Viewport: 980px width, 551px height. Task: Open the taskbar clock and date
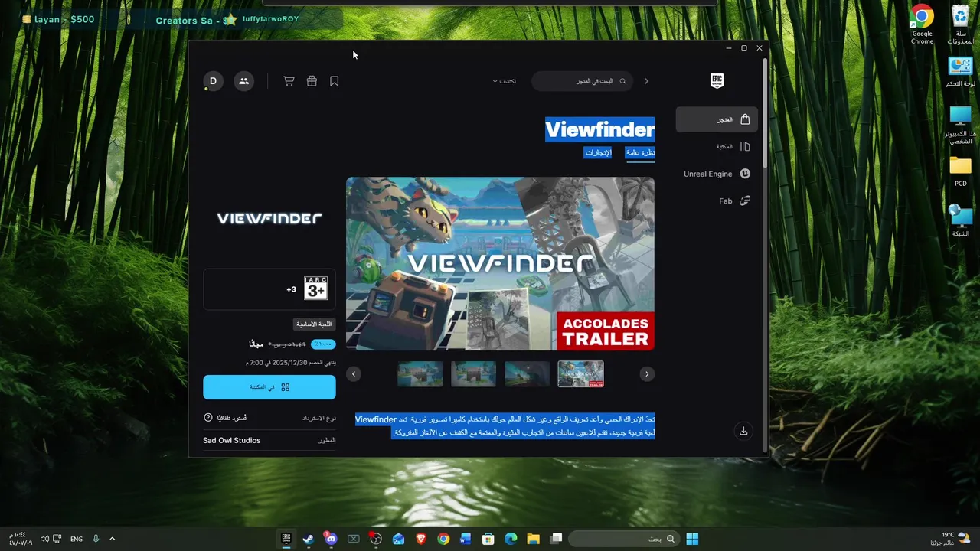(17, 539)
